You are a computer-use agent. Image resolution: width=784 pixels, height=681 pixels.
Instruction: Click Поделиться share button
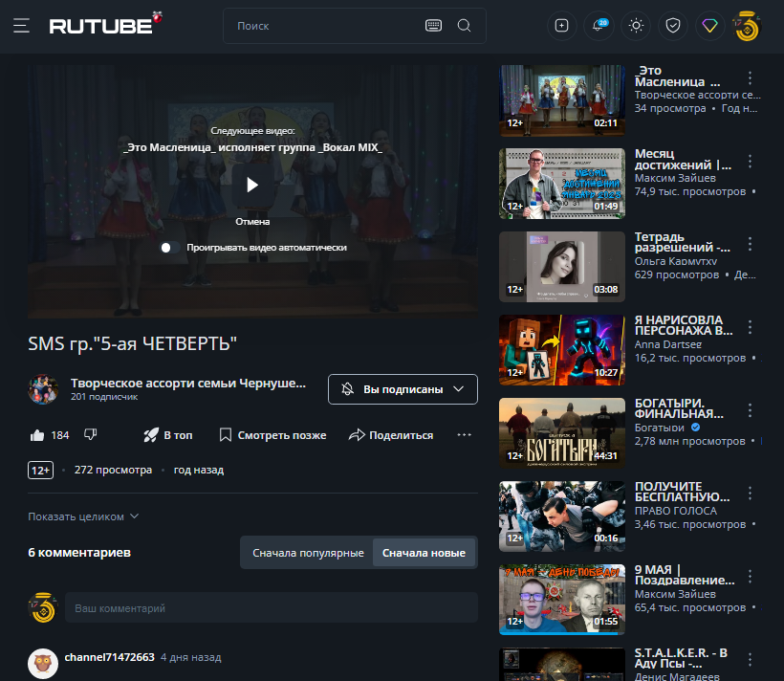[391, 435]
